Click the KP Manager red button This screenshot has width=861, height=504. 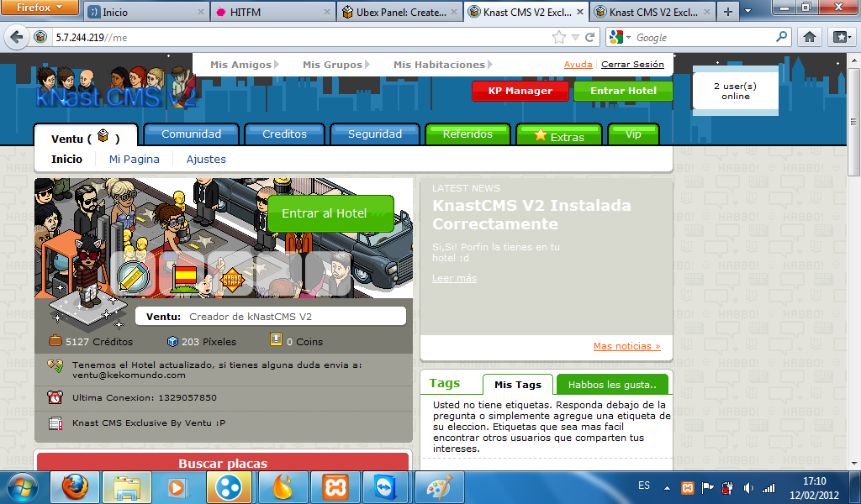520,91
